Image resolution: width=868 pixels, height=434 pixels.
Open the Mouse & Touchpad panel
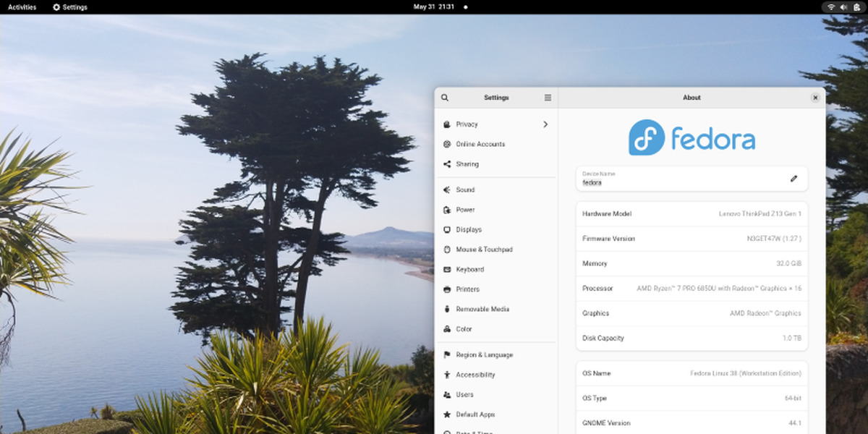click(484, 250)
